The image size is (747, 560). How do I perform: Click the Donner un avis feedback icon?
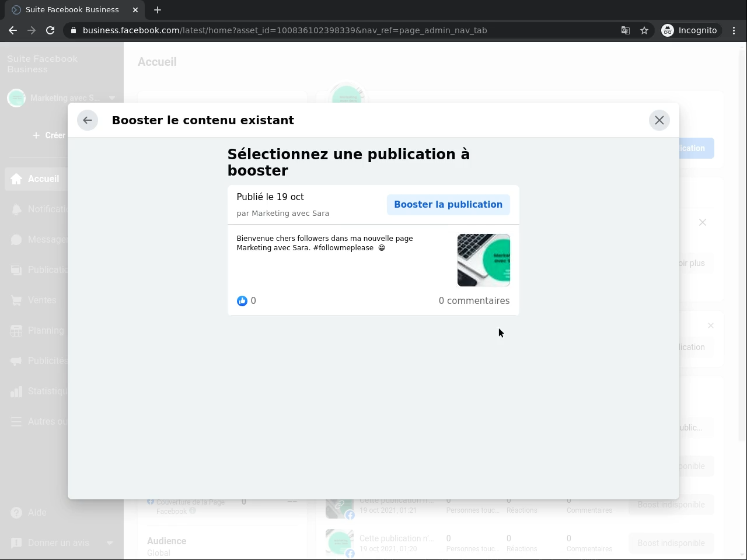(16, 543)
